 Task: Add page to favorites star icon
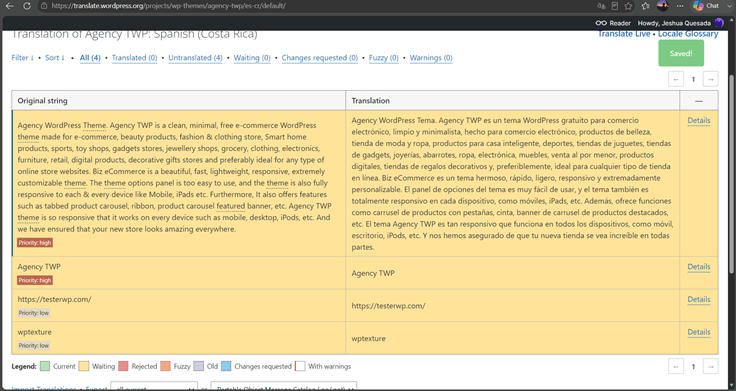click(x=629, y=6)
